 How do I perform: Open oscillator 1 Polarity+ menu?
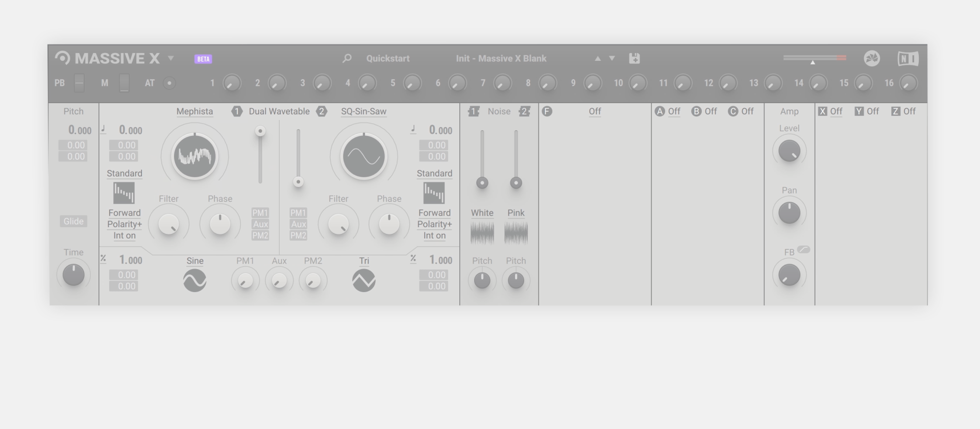[125, 224]
